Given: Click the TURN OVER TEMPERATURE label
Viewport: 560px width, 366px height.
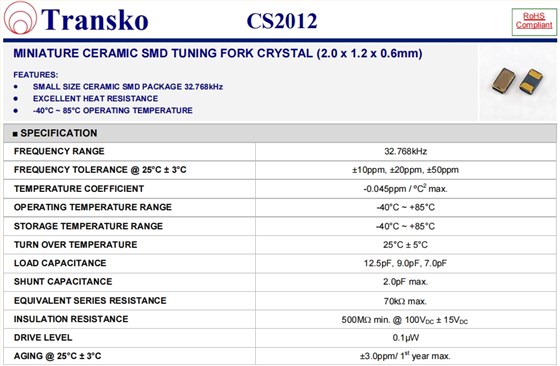Looking at the screenshot, I should 75,245.
